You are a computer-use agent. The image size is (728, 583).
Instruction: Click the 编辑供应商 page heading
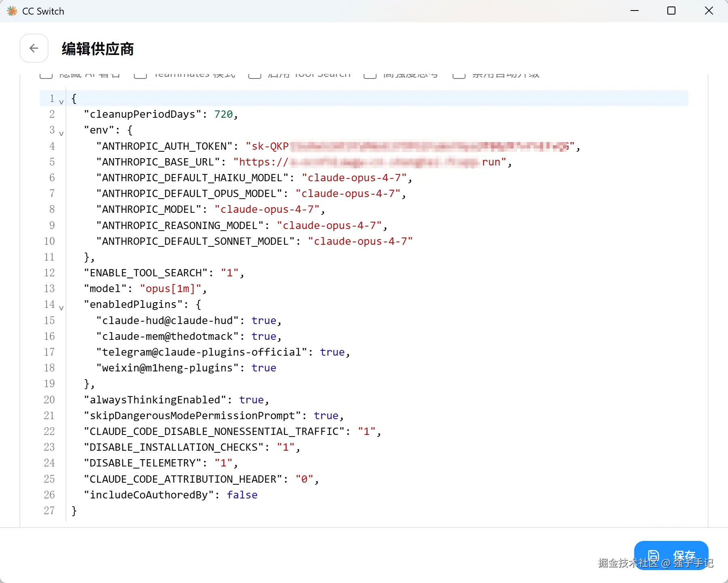[97, 49]
